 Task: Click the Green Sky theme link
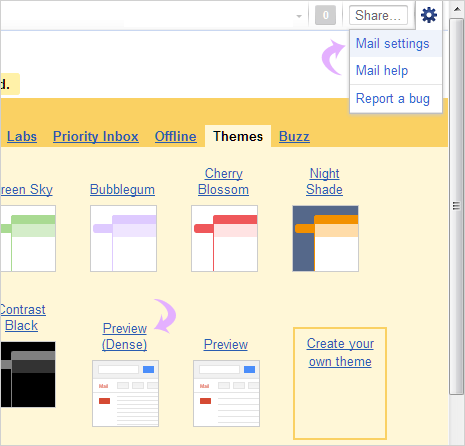(26, 189)
